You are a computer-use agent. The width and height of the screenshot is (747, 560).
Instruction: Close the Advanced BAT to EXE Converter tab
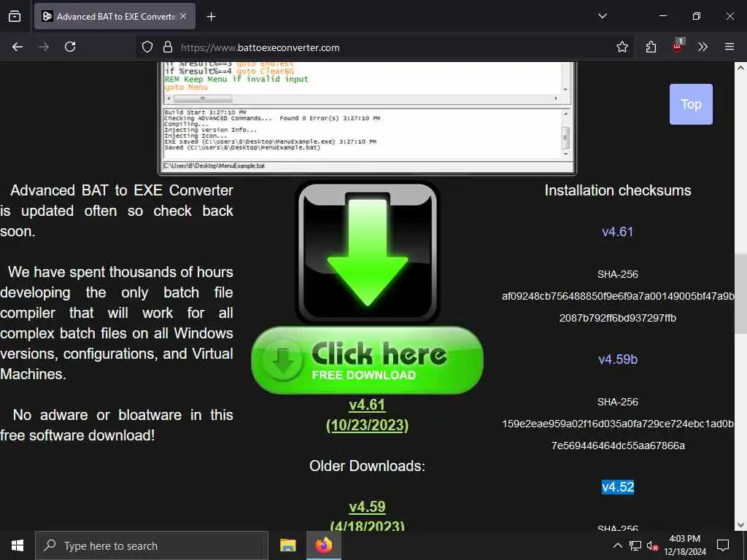point(183,16)
